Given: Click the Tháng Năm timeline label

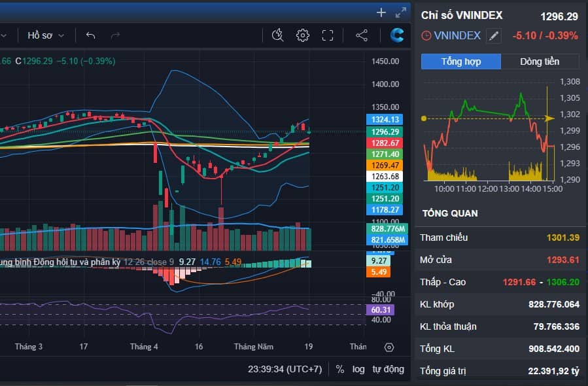Looking at the screenshot, I should coord(254,347).
